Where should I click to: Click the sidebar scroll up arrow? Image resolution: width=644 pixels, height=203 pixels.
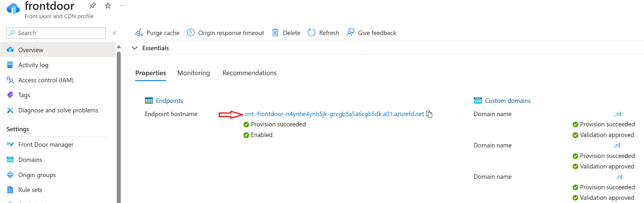click(x=119, y=47)
